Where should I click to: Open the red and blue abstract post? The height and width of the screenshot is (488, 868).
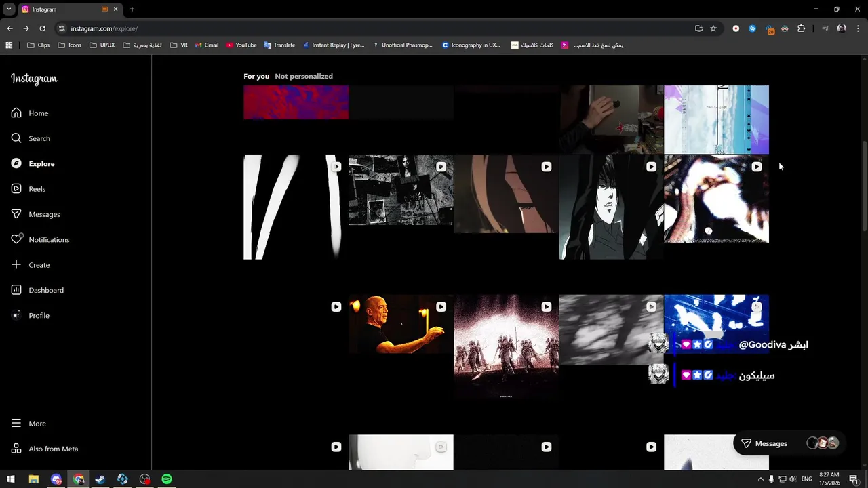pos(296,102)
